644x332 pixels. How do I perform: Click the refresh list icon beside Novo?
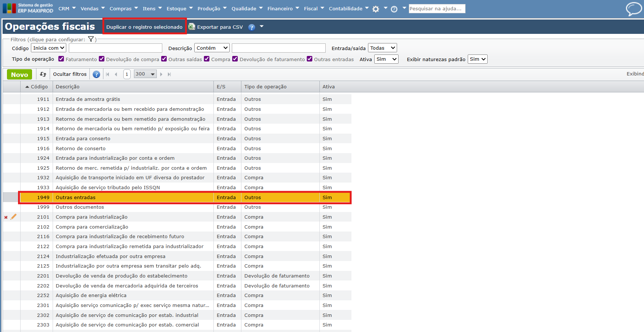pyautogui.click(x=43, y=74)
